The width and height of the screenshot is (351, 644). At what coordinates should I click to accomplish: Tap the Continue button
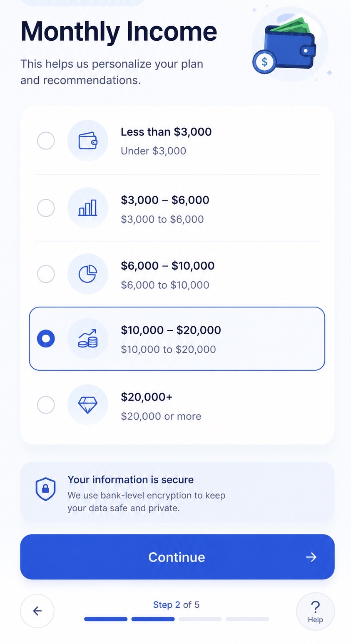(x=177, y=557)
